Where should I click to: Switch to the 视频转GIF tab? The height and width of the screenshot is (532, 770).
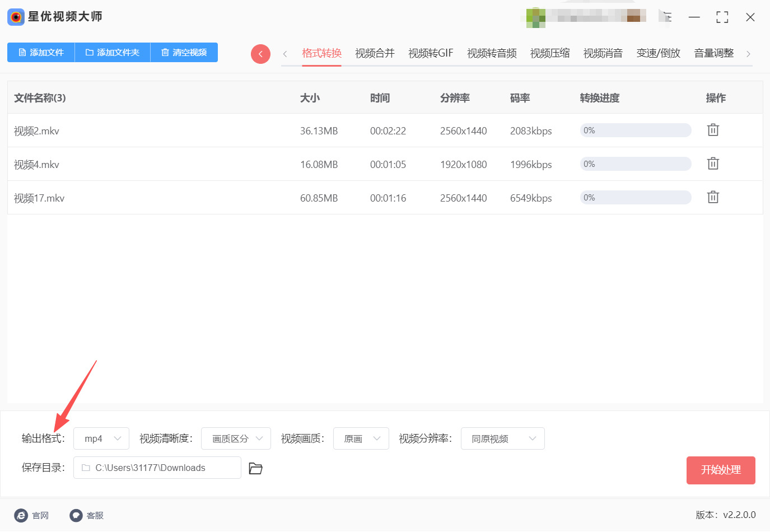431,53
